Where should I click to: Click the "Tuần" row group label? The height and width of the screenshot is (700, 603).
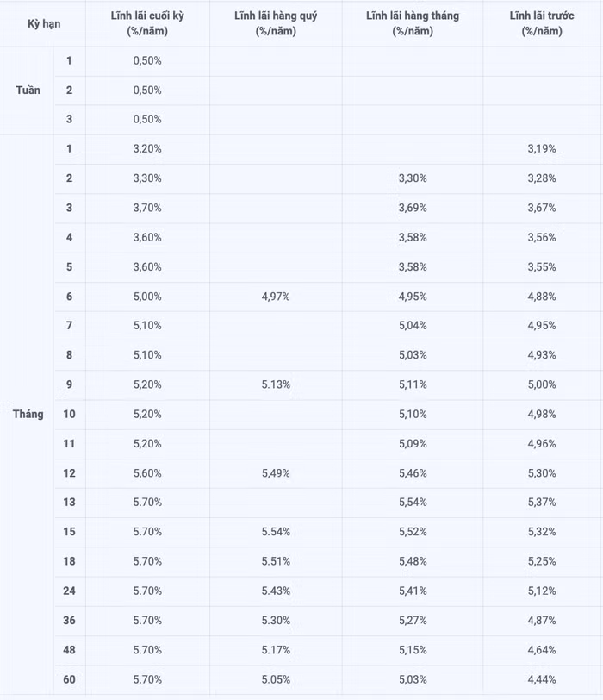coord(28,91)
